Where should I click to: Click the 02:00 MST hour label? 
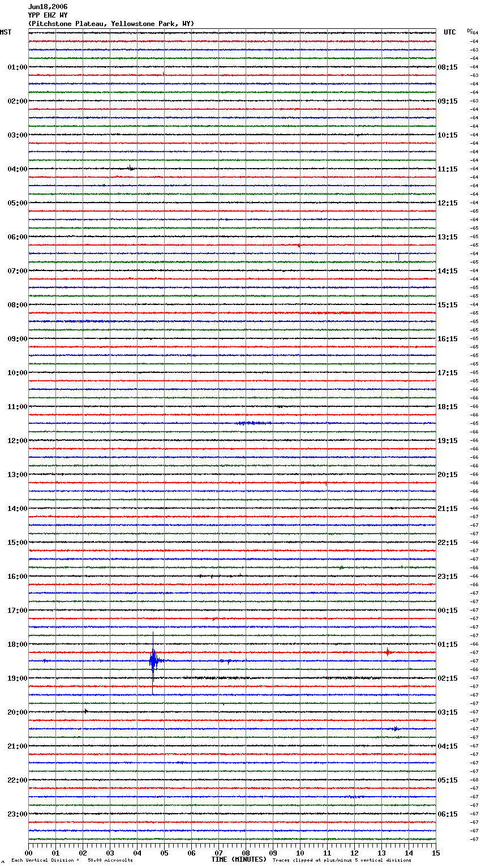[18, 101]
